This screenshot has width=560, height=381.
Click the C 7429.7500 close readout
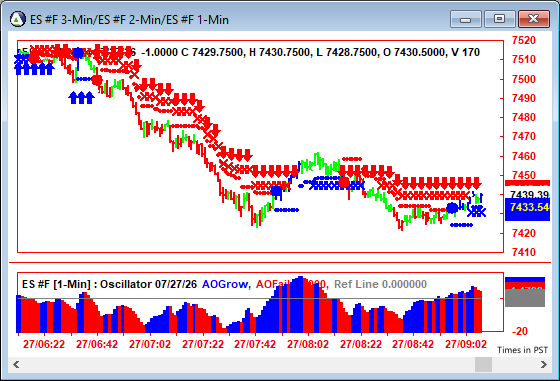212,52
